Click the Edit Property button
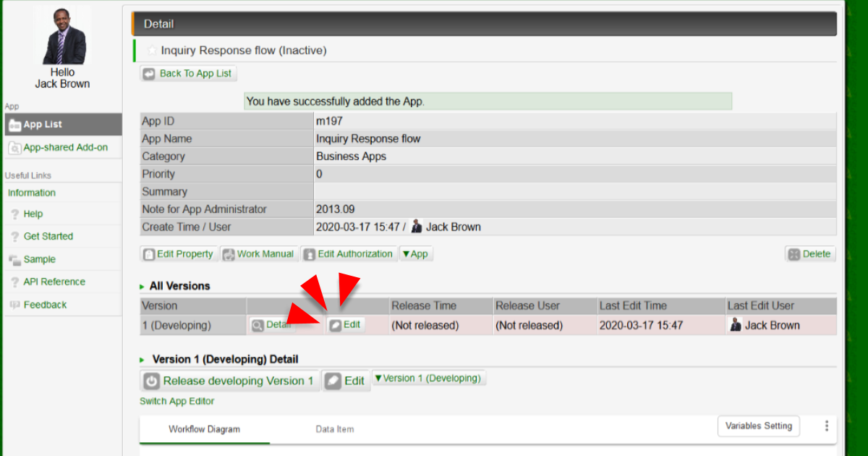868x456 pixels. coord(179,254)
